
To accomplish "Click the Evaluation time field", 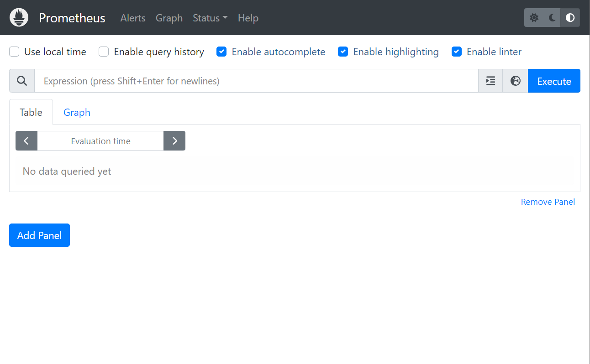I will click(100, 141).
